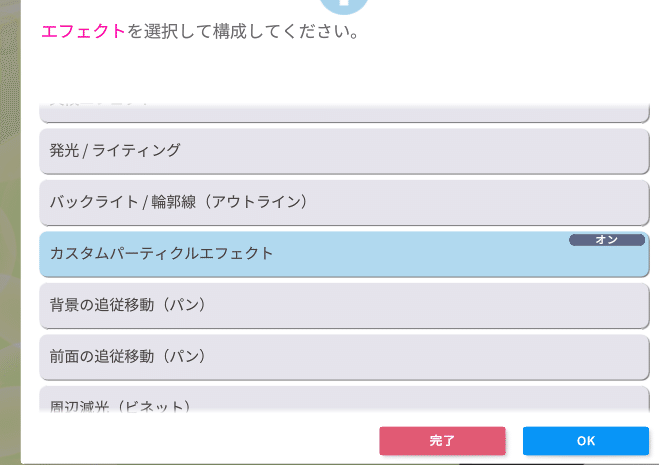
Task: Click the dark pill-shaped オン status indicator
Action: point(607,240)
